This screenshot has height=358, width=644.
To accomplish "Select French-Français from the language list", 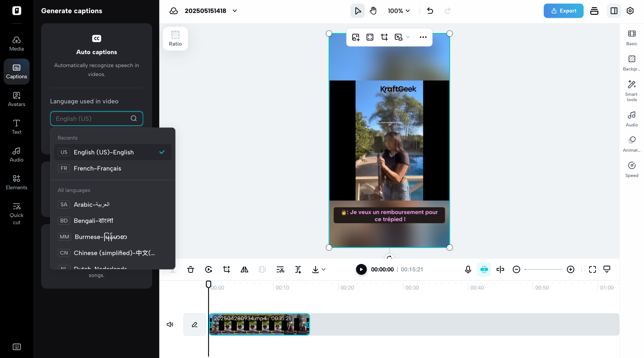I will [x=97, y=168].
